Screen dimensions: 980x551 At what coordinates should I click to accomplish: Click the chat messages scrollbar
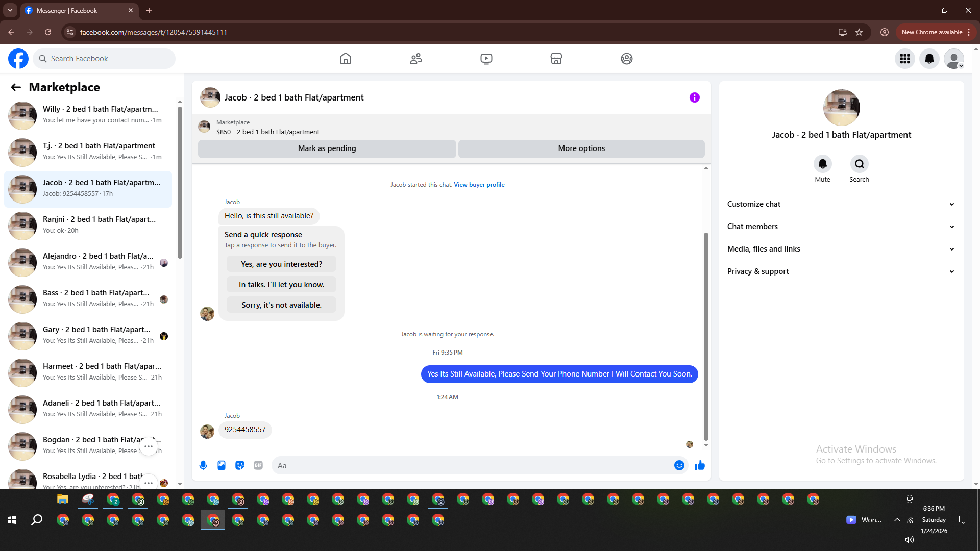point(706,337)
